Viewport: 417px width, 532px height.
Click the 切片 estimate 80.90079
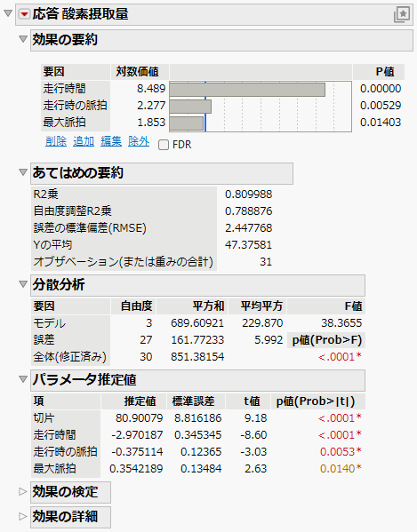[140, 418]
